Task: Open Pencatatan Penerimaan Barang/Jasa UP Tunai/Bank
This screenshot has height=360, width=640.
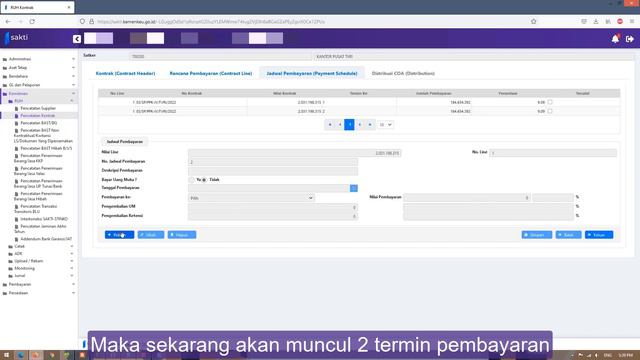Action: 38,184
